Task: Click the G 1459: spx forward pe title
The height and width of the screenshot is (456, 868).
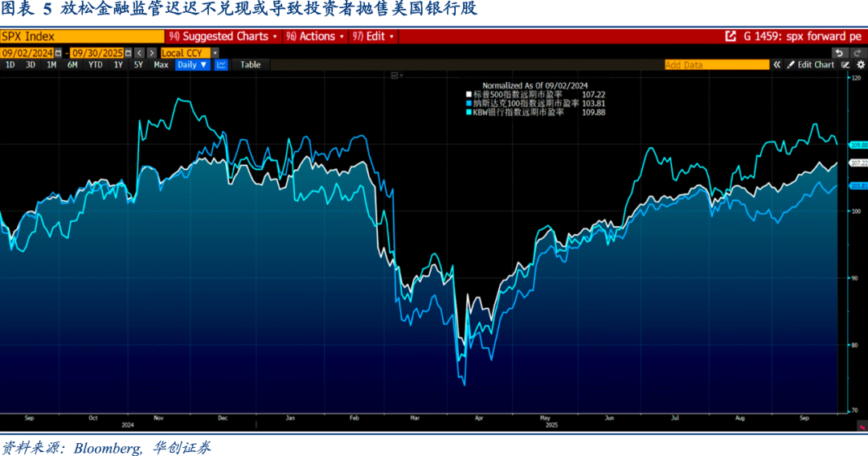Action: (x=802, y=36)
